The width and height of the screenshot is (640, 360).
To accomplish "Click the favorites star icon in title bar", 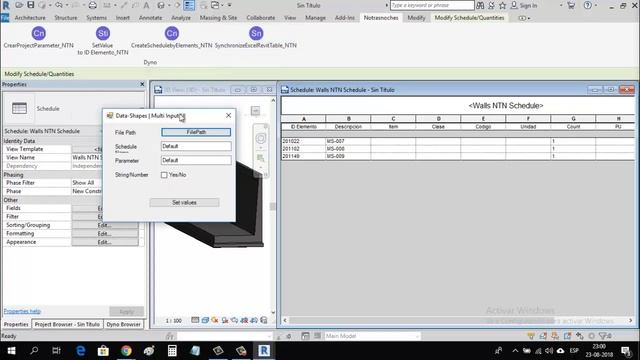I will [502, 5].
